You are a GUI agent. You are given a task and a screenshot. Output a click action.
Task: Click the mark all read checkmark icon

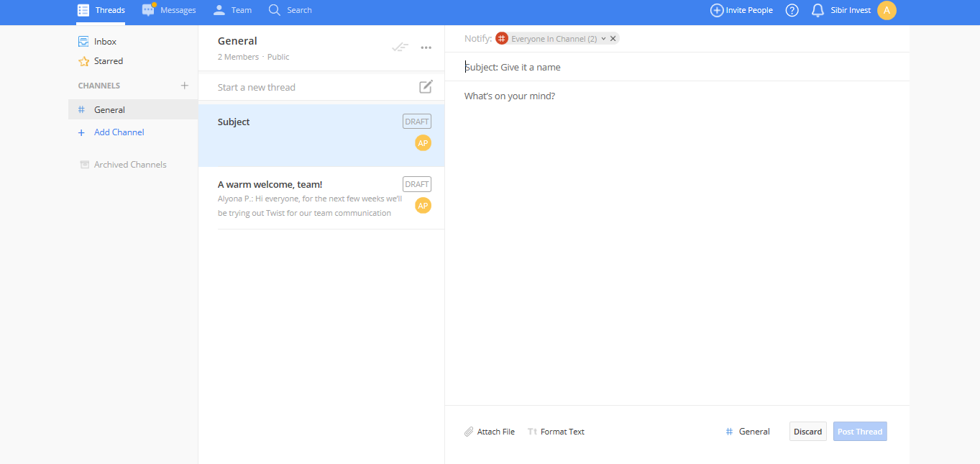point(400,47)
